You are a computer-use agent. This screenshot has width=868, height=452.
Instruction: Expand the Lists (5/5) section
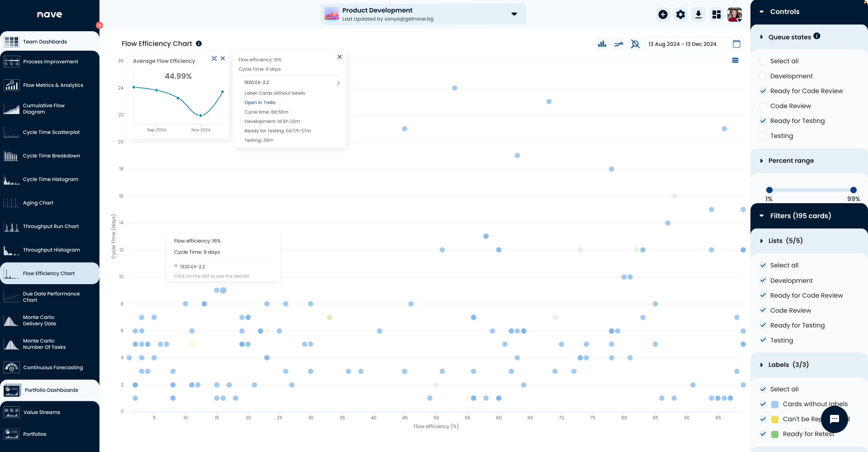pos(762,241)
